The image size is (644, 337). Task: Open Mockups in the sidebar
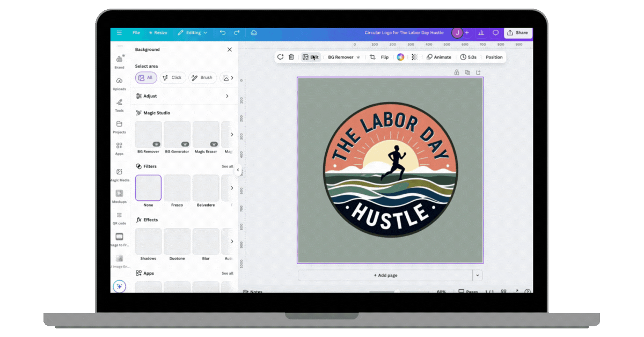click(119, 196)
